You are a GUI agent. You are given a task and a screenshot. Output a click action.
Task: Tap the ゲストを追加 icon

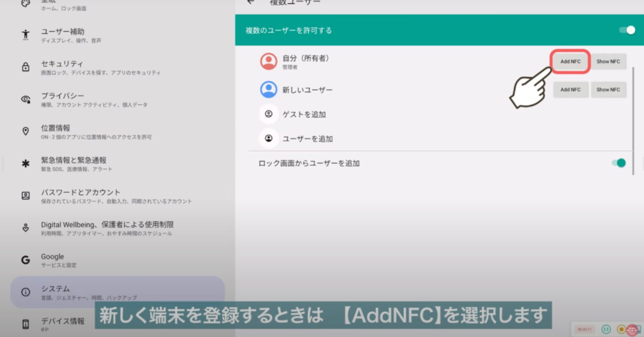click(x=268, y=114)
